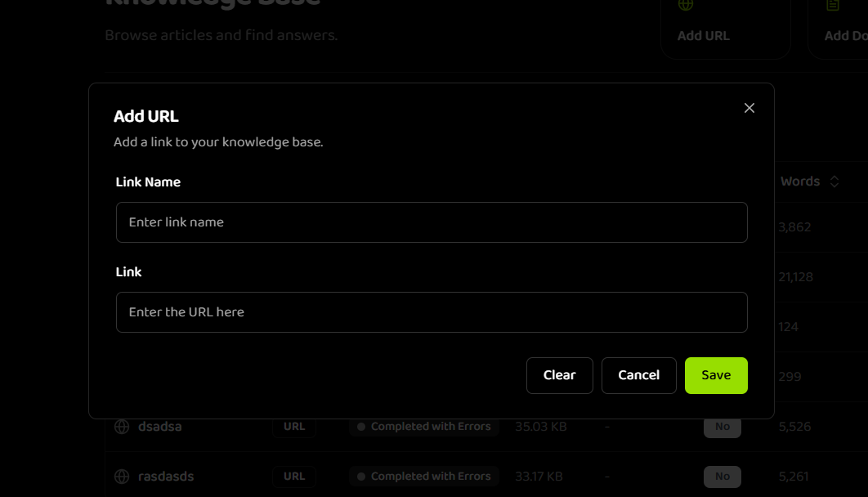Click the Link Name input field
The image size is (868, 497).
(x=432, y=222)
